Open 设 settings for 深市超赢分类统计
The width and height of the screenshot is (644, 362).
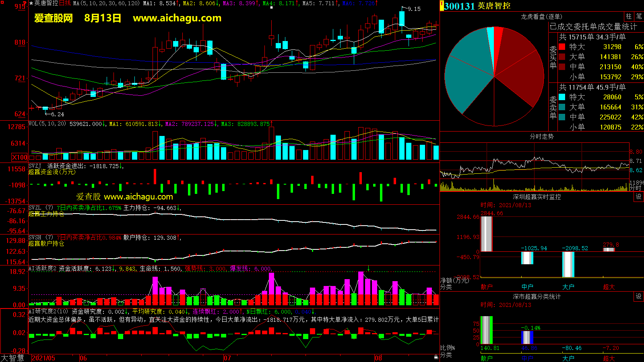pyautogui.click(x=639, y=296)
